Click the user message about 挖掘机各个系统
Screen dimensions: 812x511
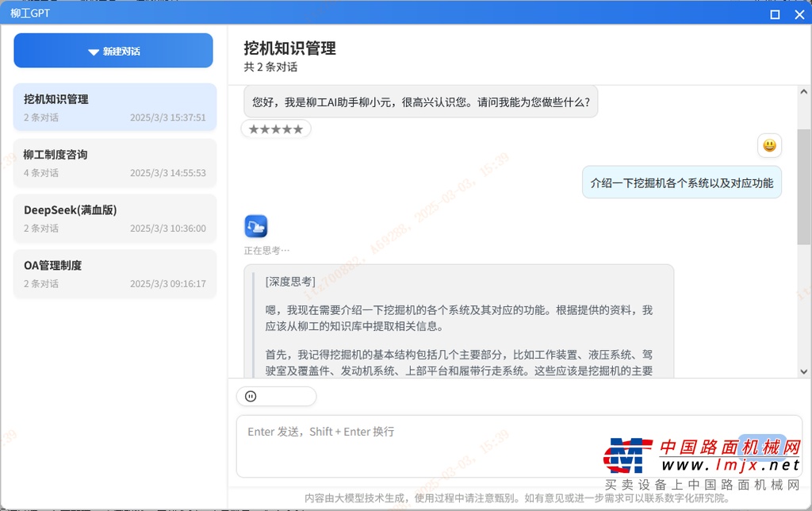[681, 182]
